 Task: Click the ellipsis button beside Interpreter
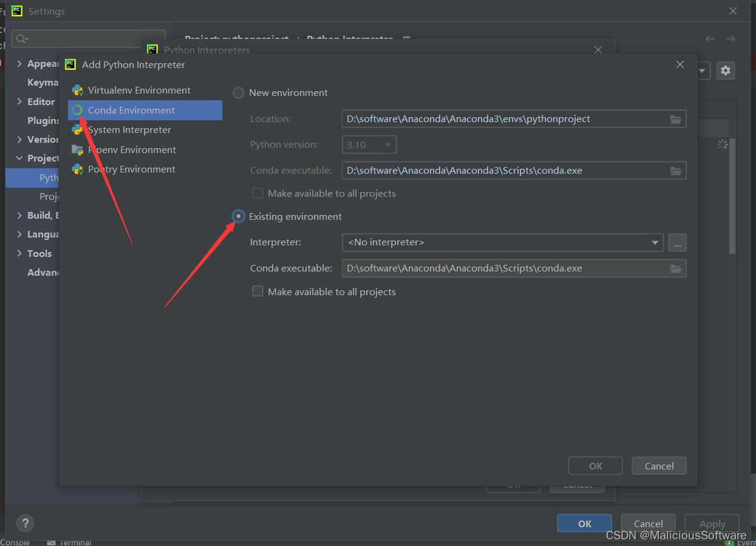(678, 242)
